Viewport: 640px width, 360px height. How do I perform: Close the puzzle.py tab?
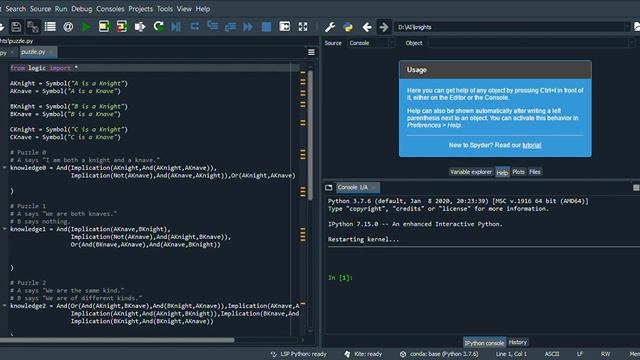coord(51,52)
